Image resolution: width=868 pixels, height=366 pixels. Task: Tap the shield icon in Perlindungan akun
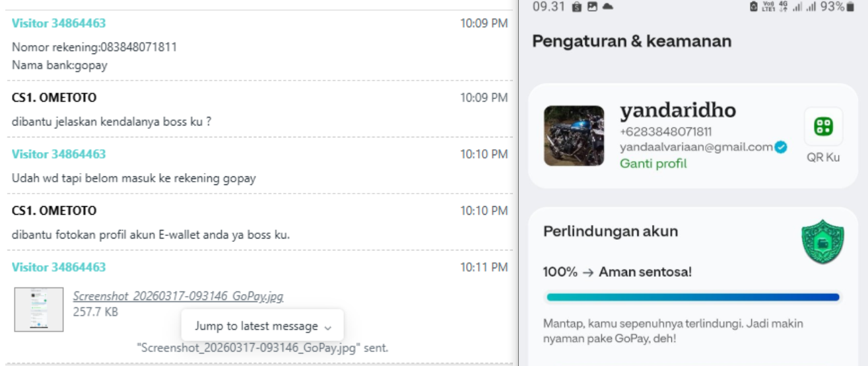pyautogui.click(x=822, y=242)
